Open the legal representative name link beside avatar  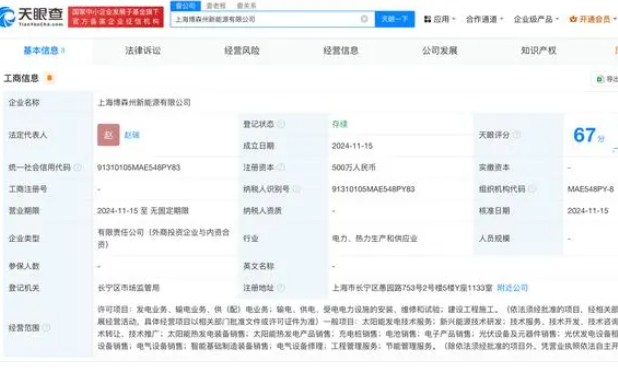click(x=132, y=135)
